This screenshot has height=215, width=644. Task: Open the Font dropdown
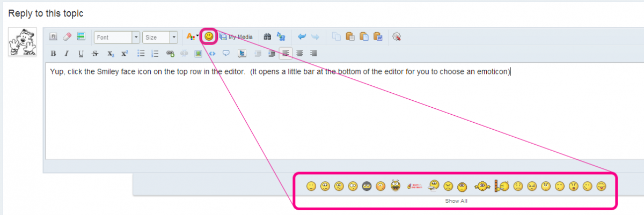point(117,37)
